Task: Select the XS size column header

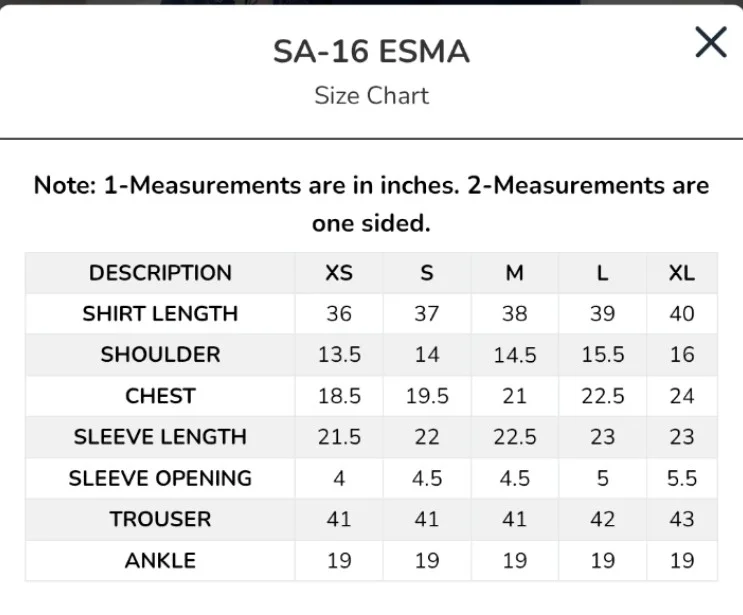Action: 339,273
